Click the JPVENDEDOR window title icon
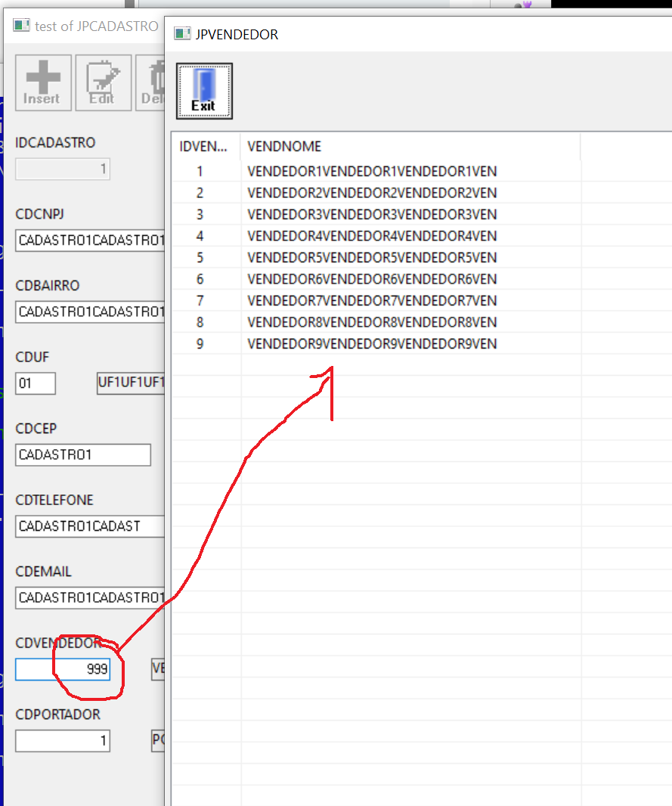The height and width of the screenshot is (806, 672). coord(182,34)
